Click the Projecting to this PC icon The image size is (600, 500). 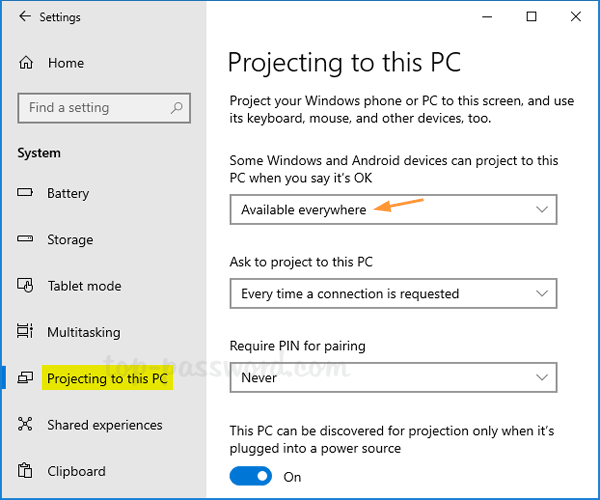coord(26,379)
